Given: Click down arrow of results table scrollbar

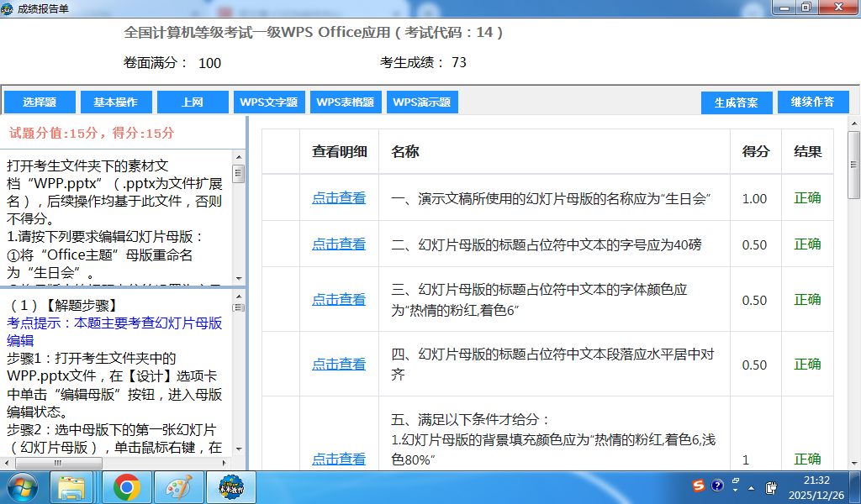Looking at the screenshot, I should pyautogui.click(x=853, y=464).
